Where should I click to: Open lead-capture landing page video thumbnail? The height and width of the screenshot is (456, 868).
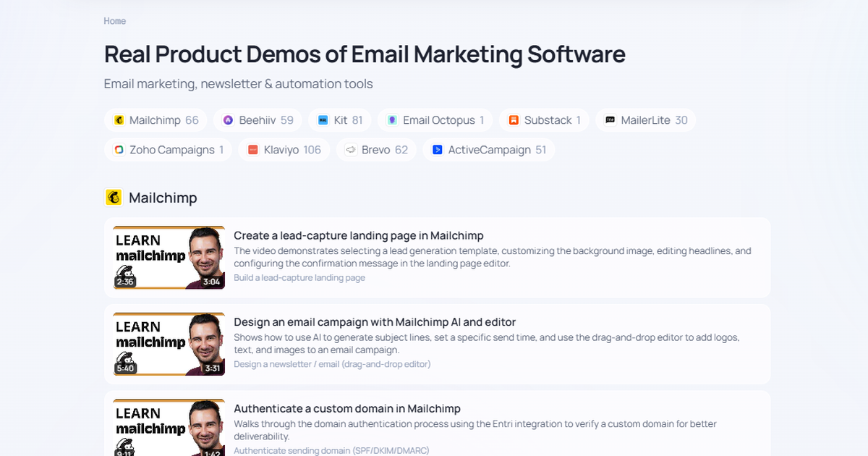pyautogui.click(x=169, y=258)
